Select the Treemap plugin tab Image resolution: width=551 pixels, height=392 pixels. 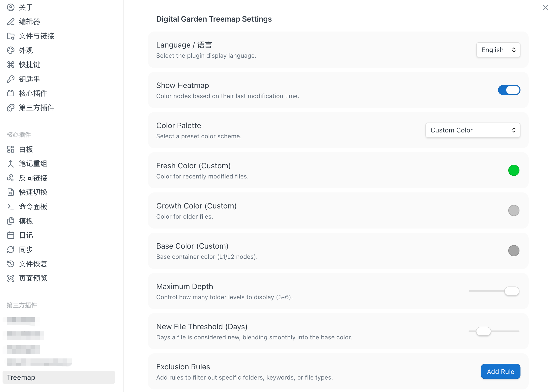[59, 377]
